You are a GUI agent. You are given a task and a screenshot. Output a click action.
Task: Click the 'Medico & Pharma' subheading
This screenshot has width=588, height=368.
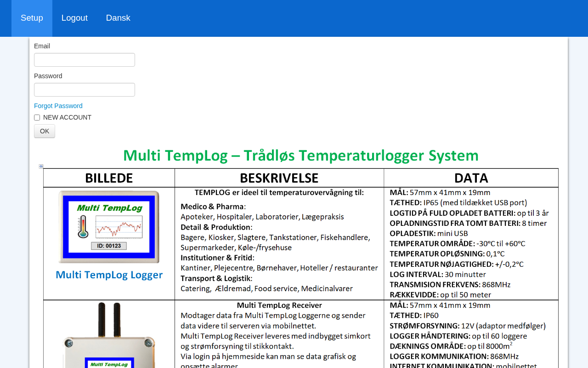(x=212, y=207)
